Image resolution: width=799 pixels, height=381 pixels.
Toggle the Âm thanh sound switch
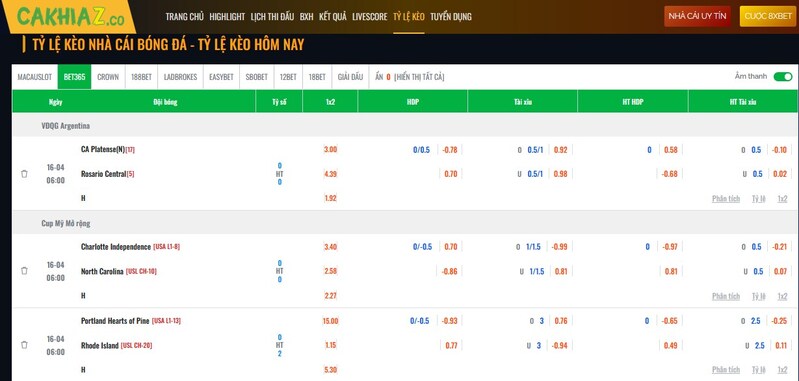[x=783, y=76]
